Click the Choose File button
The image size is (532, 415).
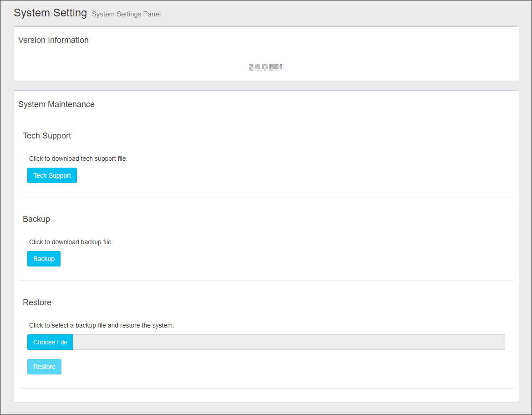click(x=50, y=342)
